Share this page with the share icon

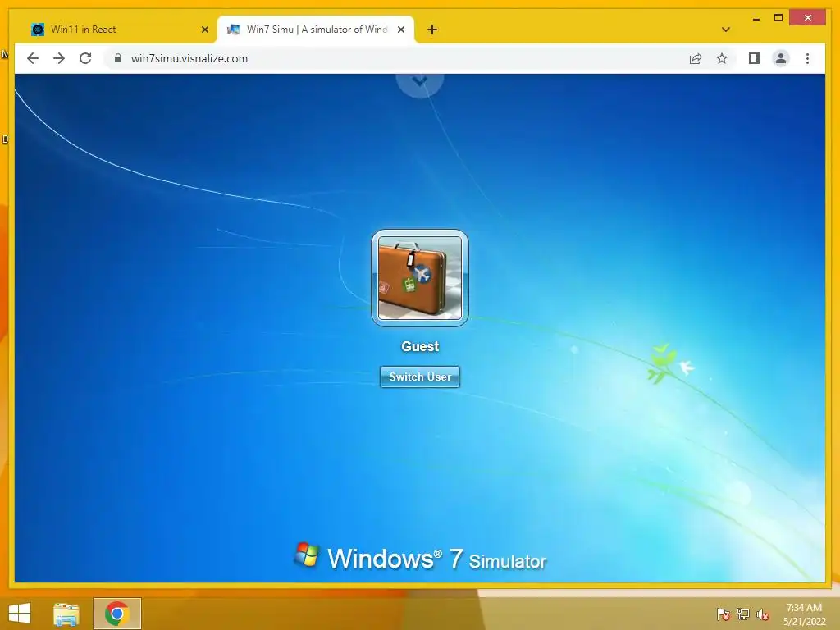[x=696, y=58]
